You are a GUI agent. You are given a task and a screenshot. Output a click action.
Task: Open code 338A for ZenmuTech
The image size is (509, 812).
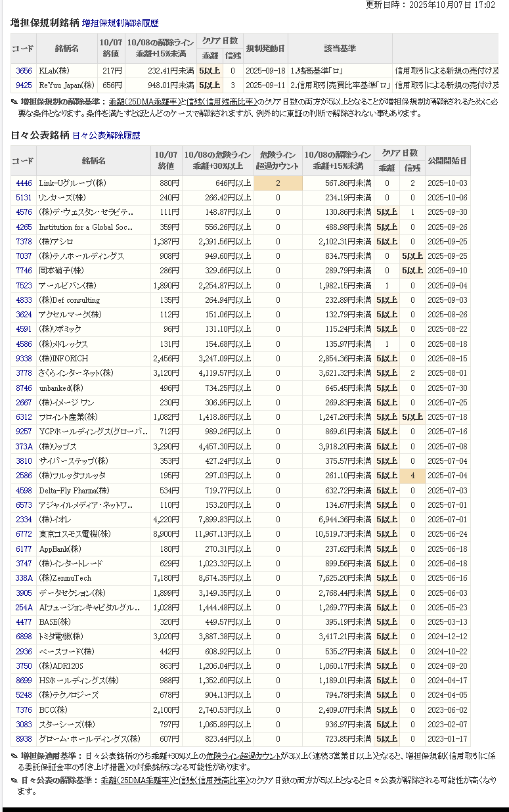pos(24,578)
